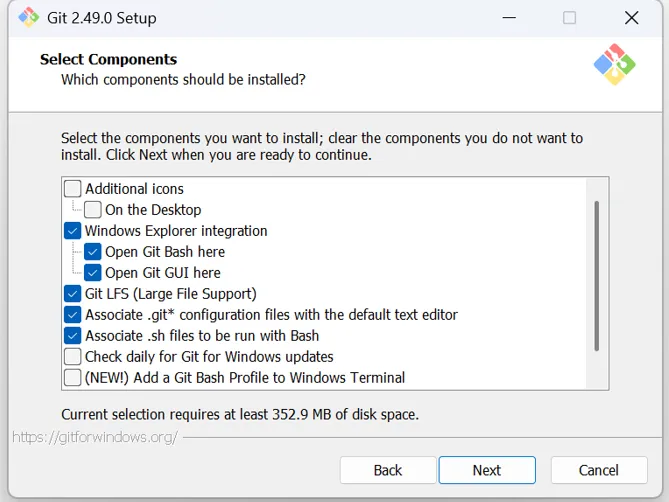Click the Git icon in the title bar
The image size is (669, 502).
click(x=28, y=18)
